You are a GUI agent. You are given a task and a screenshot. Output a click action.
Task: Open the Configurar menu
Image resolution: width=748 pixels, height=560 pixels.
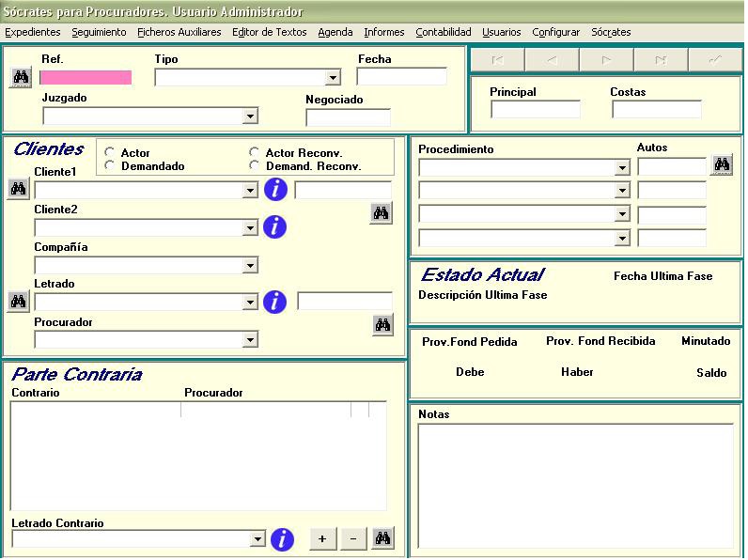point(555,32)
